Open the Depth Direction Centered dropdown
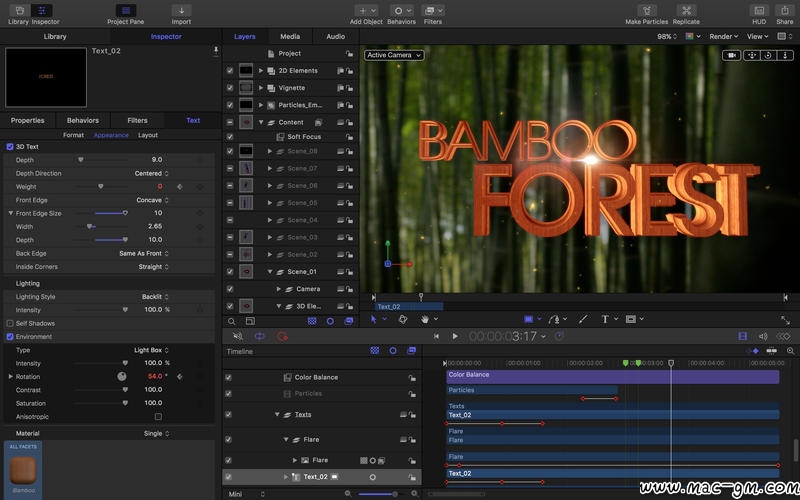Image resolution: width=800 pixels, height=500 pixels. coord(152,173)
